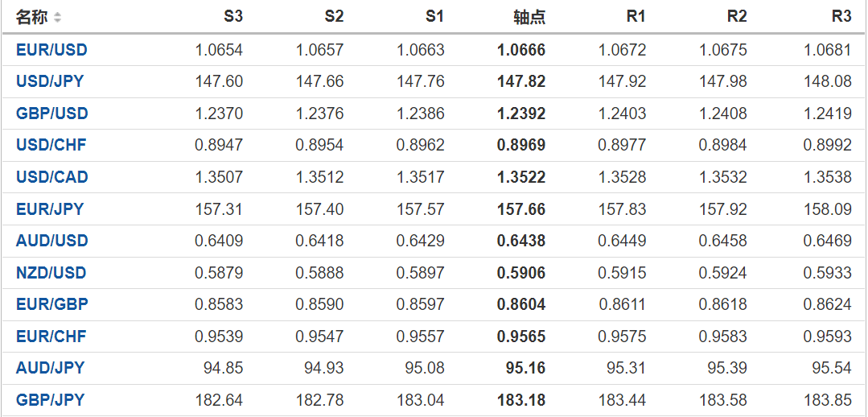Click the sort arrow beside 名称 header
Viewport: 868px width, 417px height.
[x=57, y=17]
